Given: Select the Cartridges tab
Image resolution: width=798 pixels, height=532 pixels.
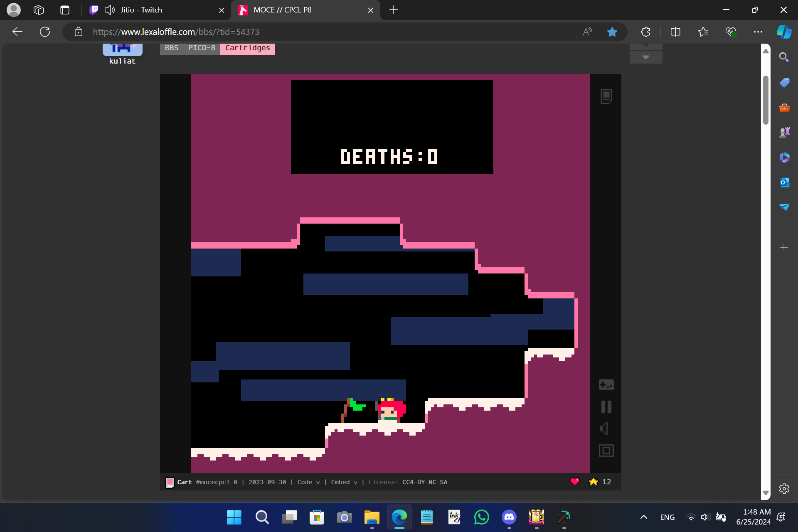Looking at the screenshot, I should [248, 48].
